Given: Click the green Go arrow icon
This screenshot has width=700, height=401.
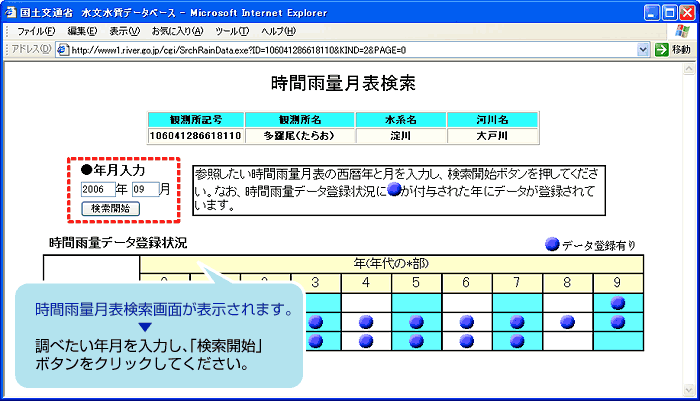Looking at the screenshot, I should [x=661, y=49].
